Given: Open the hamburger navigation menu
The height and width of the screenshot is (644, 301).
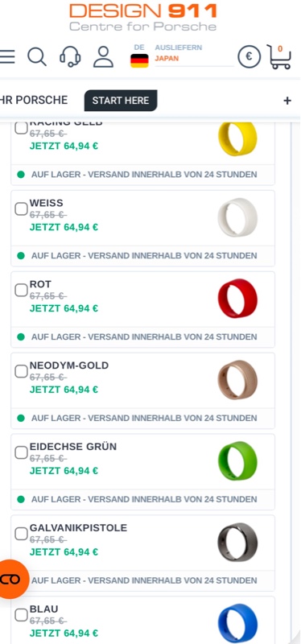Looking at the screenshot, I should click(7, 56).
